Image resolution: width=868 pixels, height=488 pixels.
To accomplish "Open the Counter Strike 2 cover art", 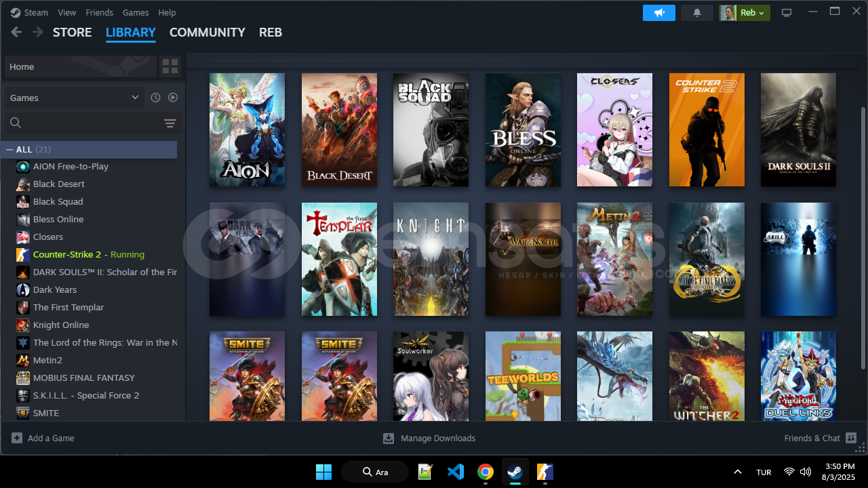I will [x=707, y=129].
